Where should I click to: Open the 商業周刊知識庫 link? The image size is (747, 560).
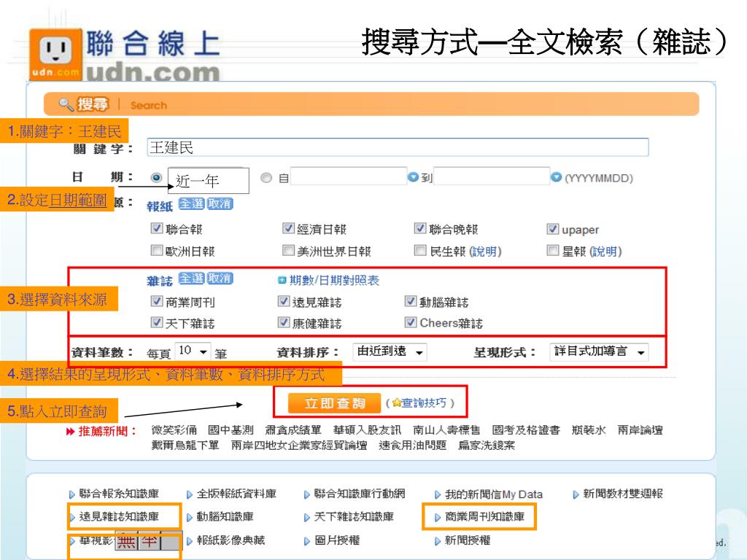click(x=484, y=517)
